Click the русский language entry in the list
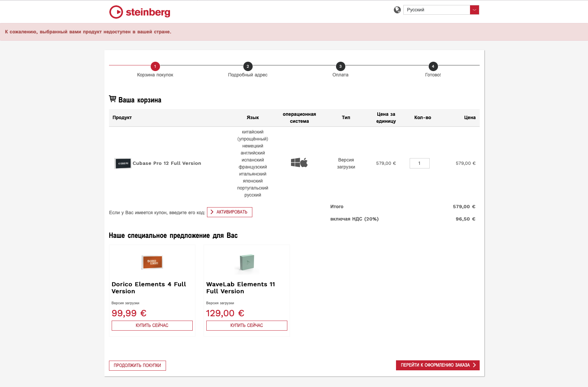 (253, 195)
